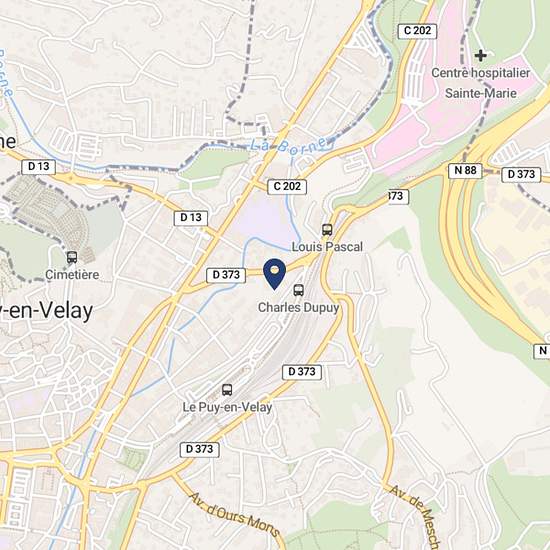Click the Cimetière label text
This screenshot has height=550, width=550.
72,274
